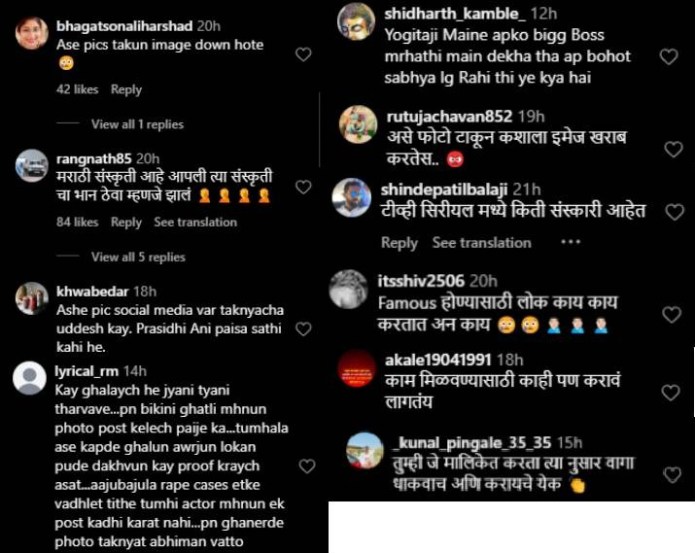See translation of rangnath85's comment

[x=195, y=222]
